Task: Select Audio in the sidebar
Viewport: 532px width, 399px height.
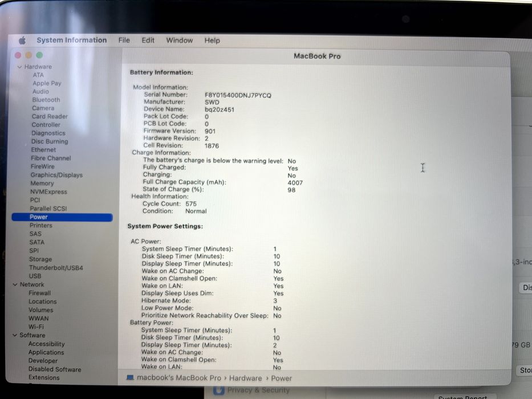Action: click(x=40, y=92)
